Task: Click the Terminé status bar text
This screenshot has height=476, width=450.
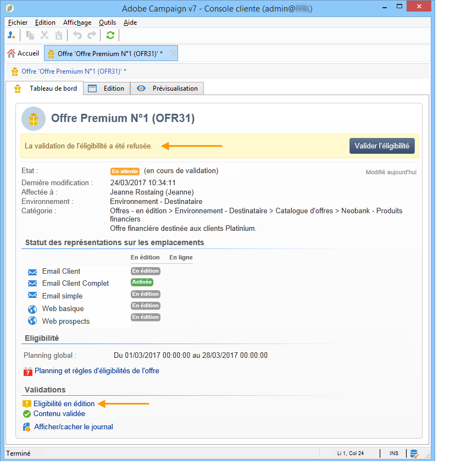Action: pos(18,453)
